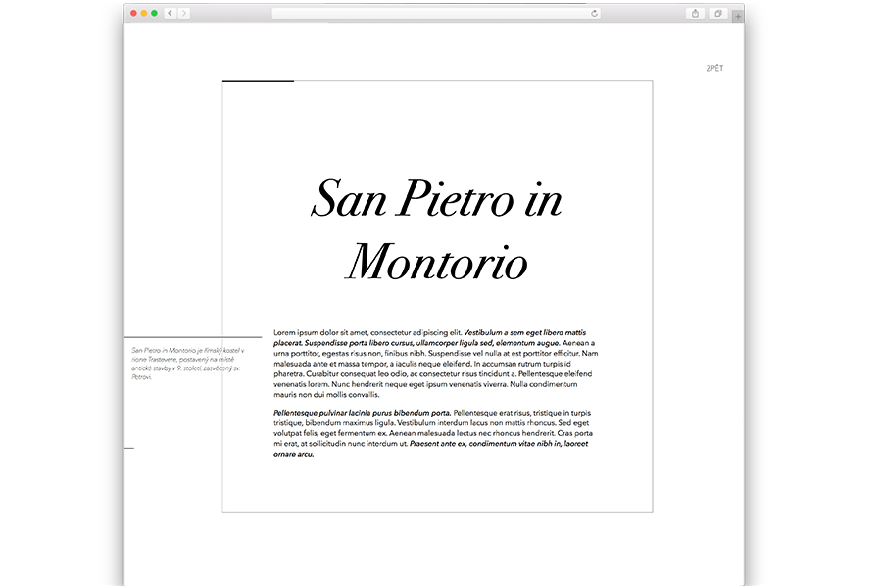
Task: Click bold text "Vestibulum a sem eget libero"
Action: 524,333
